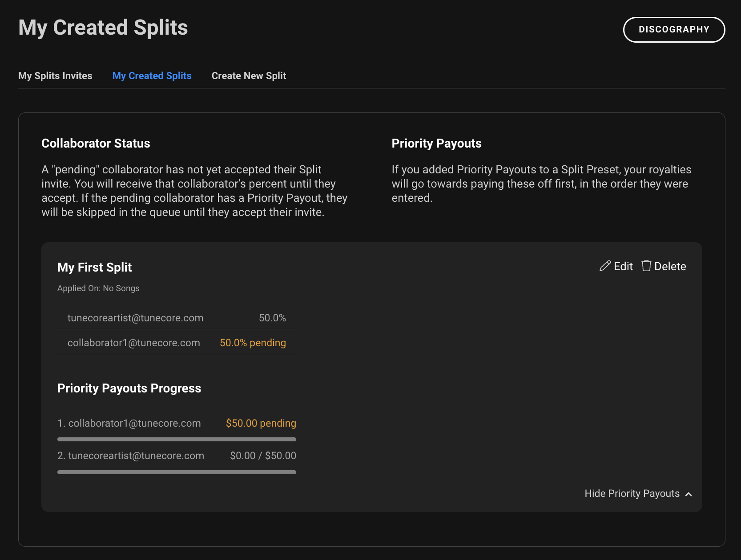Switch to My Splits Invites tab
This screenshot has height=560, width=741.
coord(55,76)
